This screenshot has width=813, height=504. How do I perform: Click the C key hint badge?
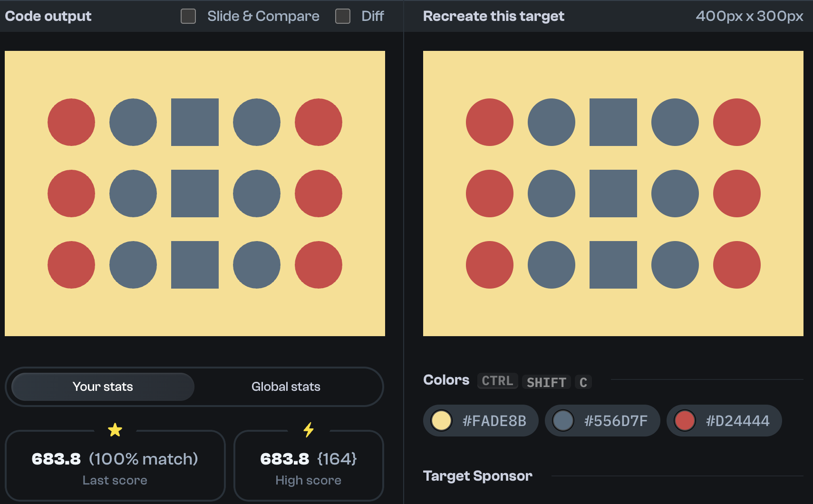tap(583, 382)
